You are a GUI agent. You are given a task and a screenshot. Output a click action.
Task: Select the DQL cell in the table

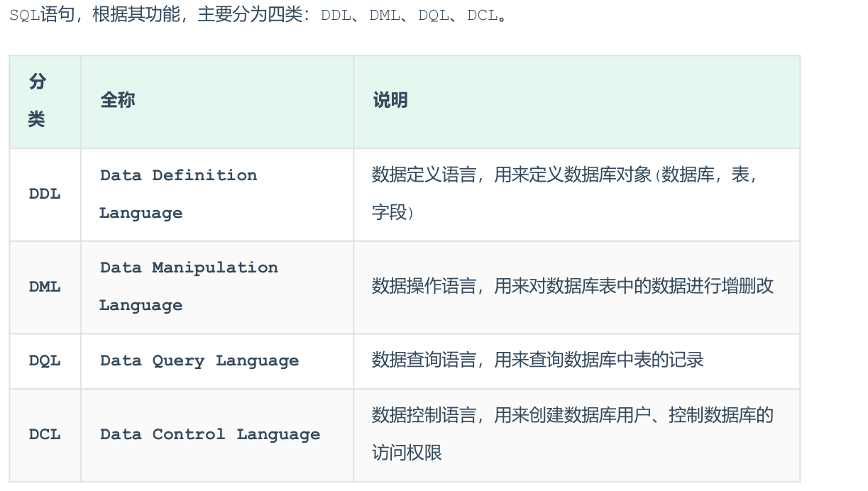45,361
